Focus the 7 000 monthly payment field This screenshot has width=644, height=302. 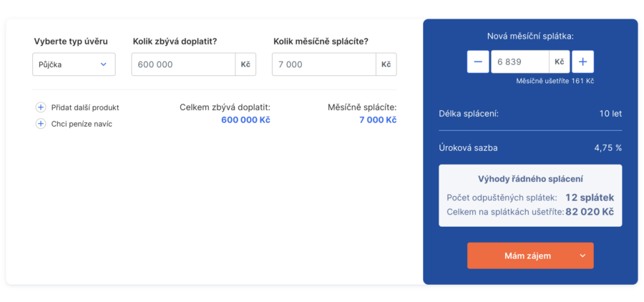(323, 64)
